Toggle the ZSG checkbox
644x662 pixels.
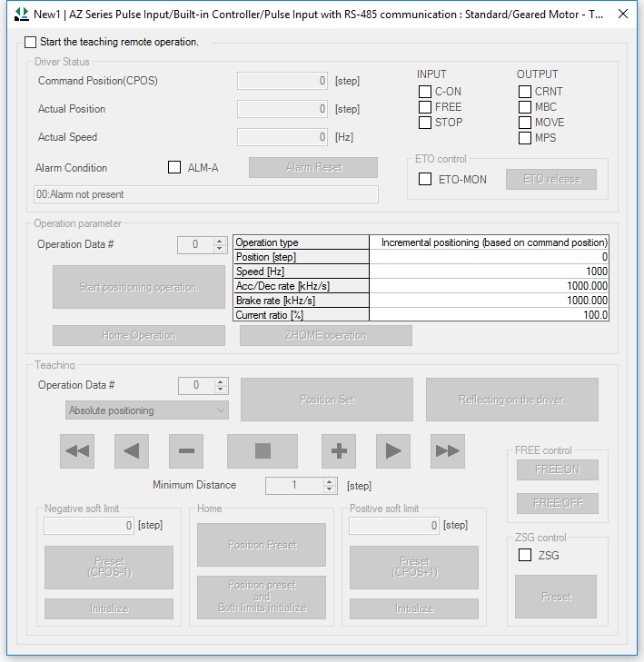tap(525, 555)
